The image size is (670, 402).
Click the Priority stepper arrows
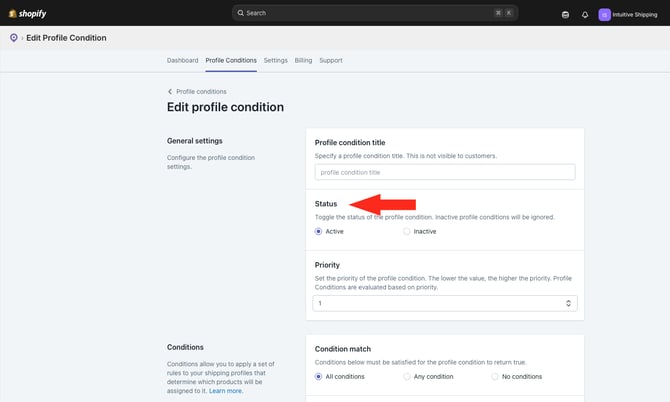click(x=568, y=303)
